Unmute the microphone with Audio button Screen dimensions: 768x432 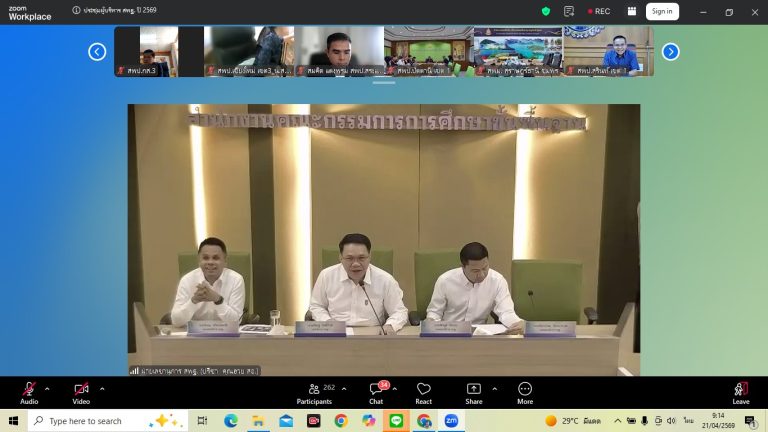[29, 390]
